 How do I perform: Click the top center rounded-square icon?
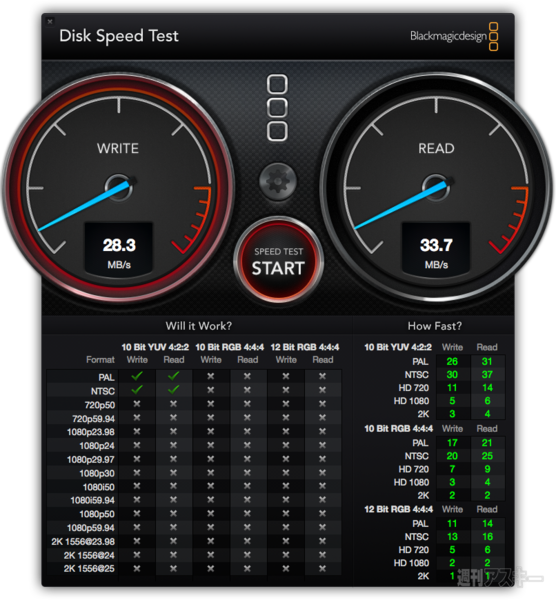coord(277,84)
